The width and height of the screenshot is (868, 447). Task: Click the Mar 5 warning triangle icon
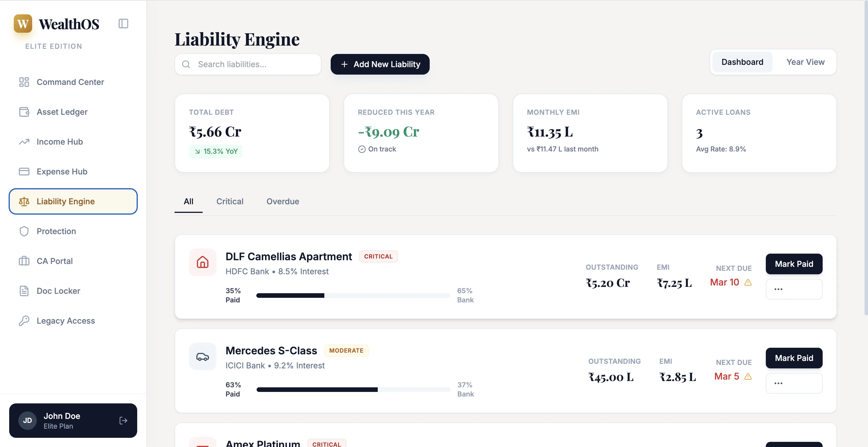pyautogui.click(x=748, y=376)
